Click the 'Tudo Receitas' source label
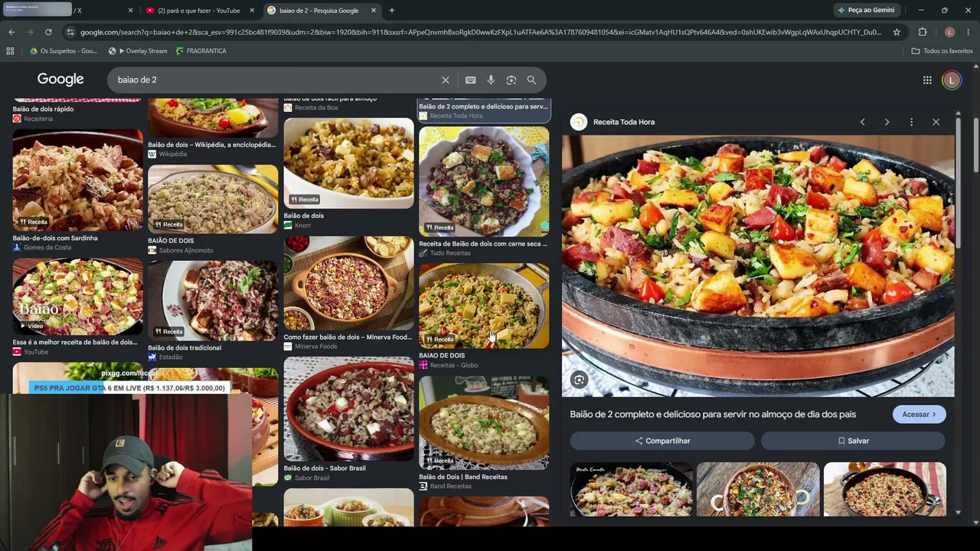The height and width of the screenshot is (551, 980). click(450, 253)
